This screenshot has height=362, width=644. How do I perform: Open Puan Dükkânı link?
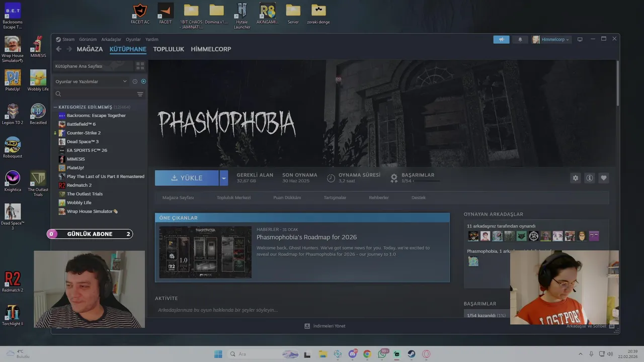click(x=287, y=198)
